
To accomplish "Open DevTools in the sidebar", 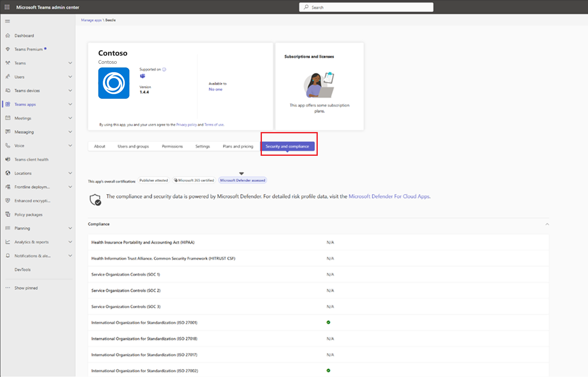I will point(23,270).
